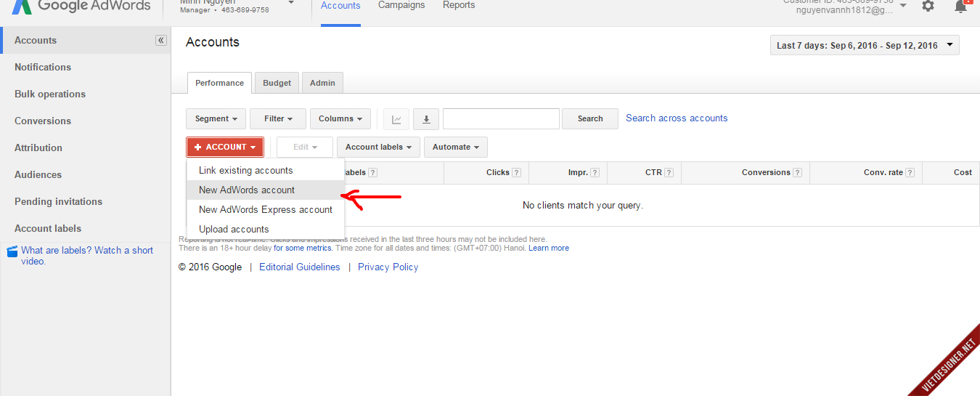This screenshot has height=396, width=980.
Task: Click the 'for some metrics' link
Action: click(x=303, y=248)
